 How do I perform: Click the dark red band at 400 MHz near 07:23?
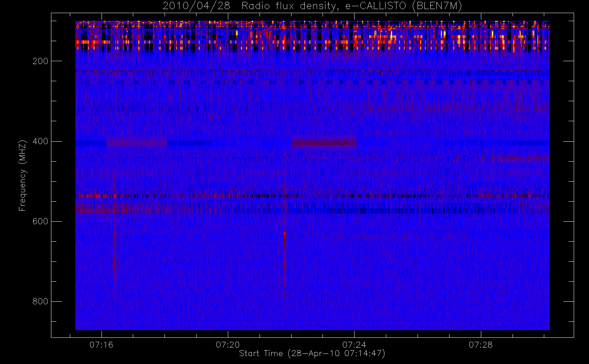pyautogui.click(x=324, y=143)
